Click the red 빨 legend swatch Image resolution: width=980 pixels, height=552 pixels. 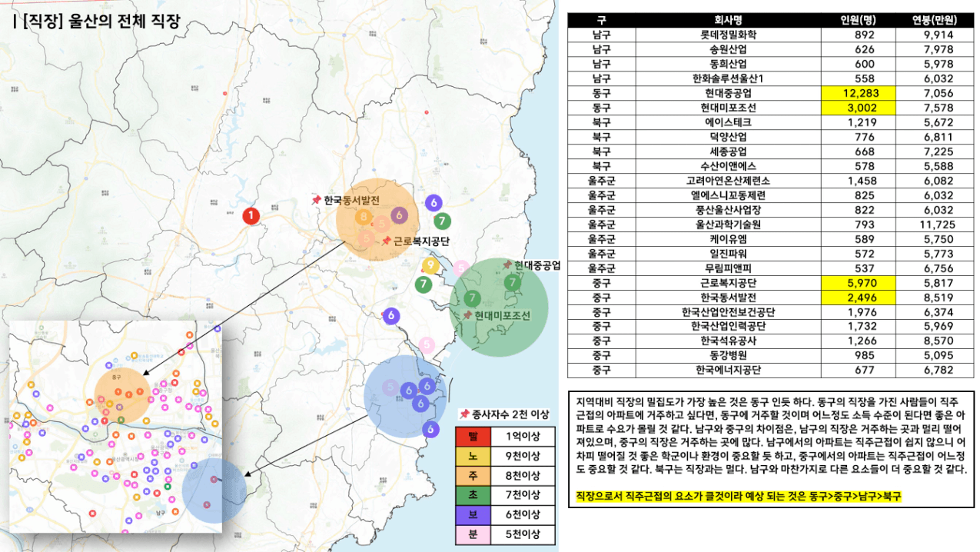coord(473,437)
